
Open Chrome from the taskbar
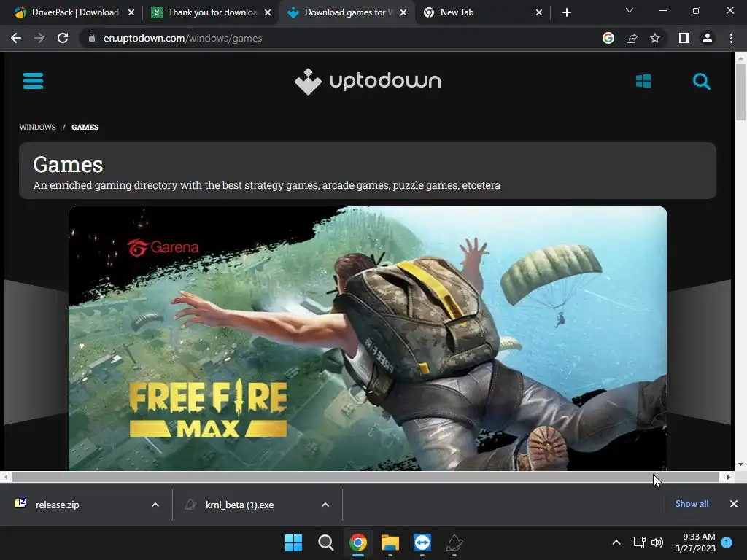pyautogui.click(x=357, y=542)
